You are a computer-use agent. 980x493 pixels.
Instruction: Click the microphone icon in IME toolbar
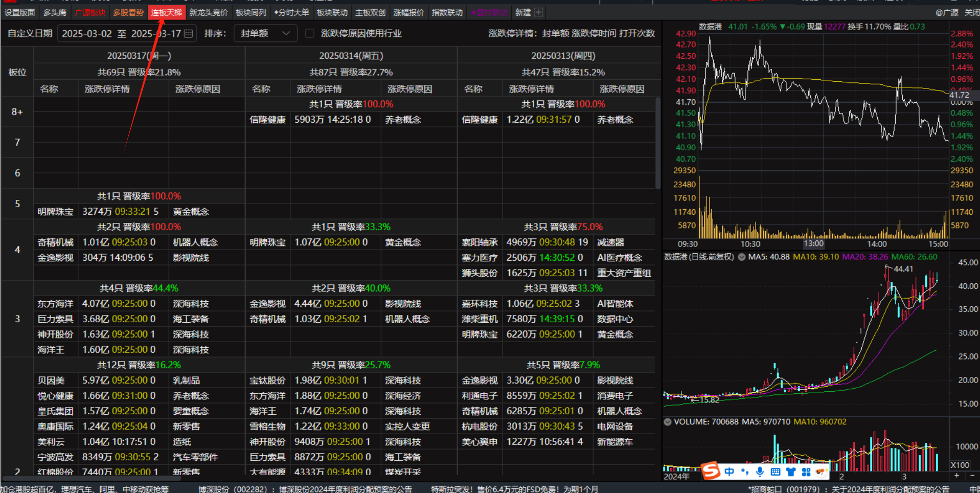(760, 472)
